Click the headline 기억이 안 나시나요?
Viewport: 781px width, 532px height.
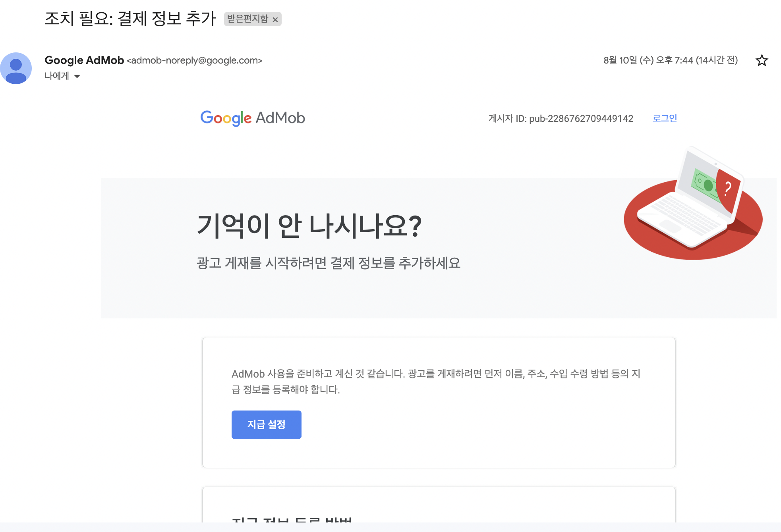pyautogui.click(x=309, y=226)
